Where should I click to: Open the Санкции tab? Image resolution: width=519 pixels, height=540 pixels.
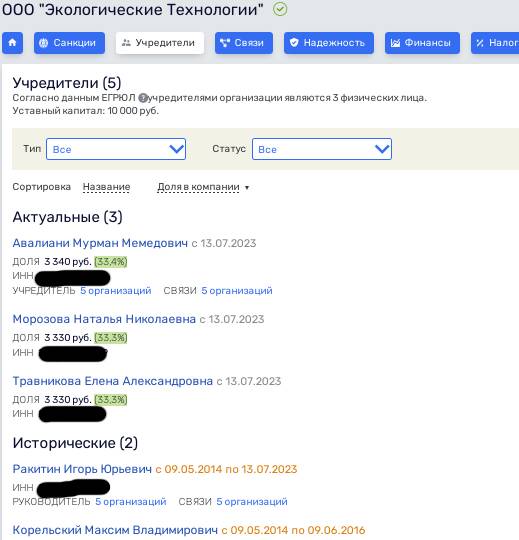click(69, 43)
